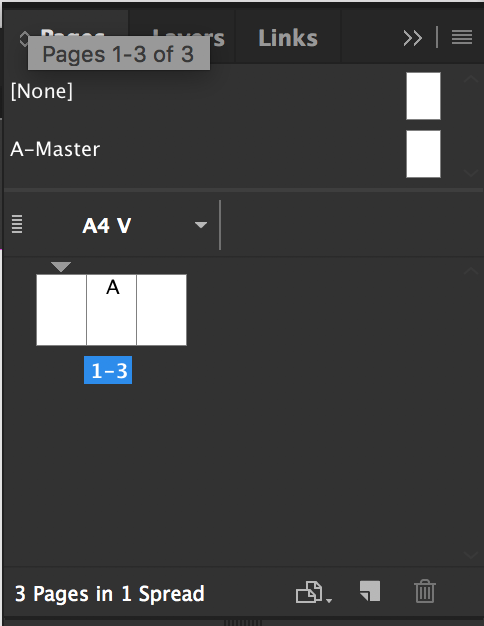This screenshot has height=626, width=484.
Task: Click the 1-3 spread page number label
Action: (x=108, y=370)
